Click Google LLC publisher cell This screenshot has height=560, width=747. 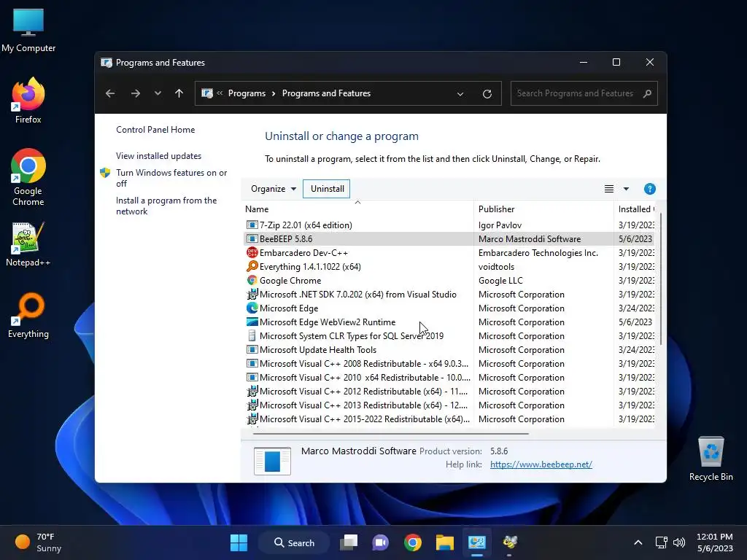pyautogui.click(x=500, y=280)
